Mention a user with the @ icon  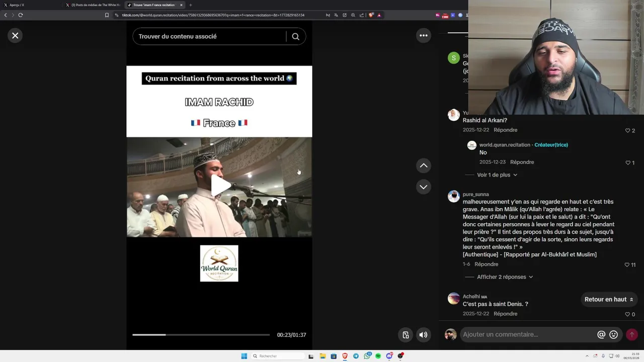point(601,334)
